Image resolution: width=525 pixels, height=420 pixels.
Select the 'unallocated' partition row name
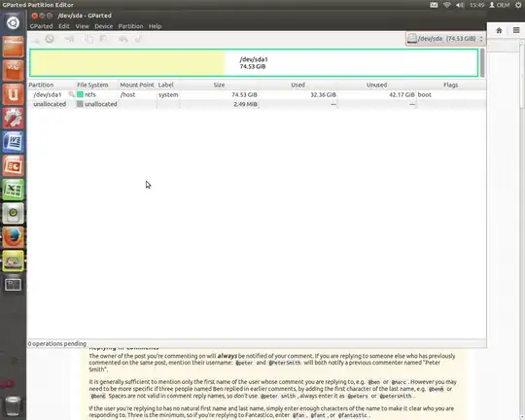[50, 104]
